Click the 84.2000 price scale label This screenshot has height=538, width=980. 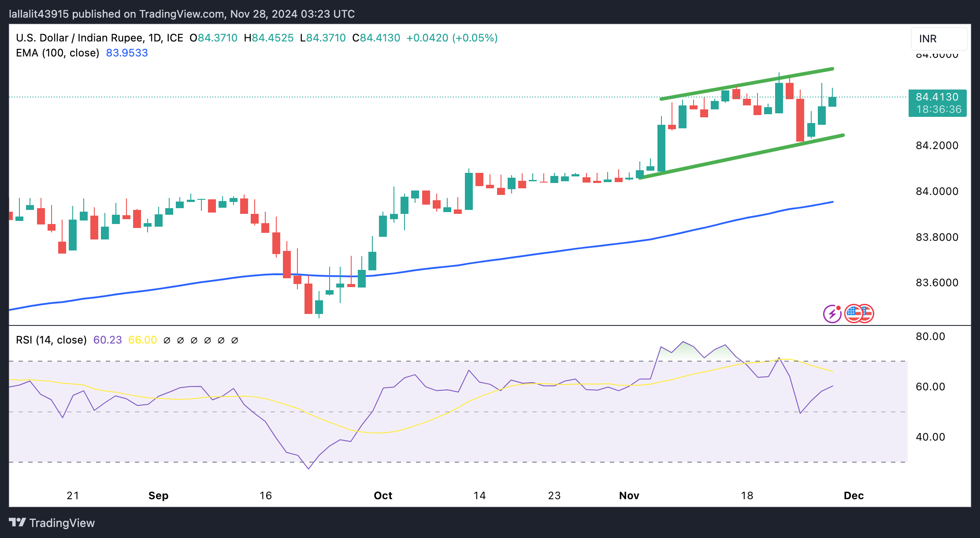pos(937,146)
